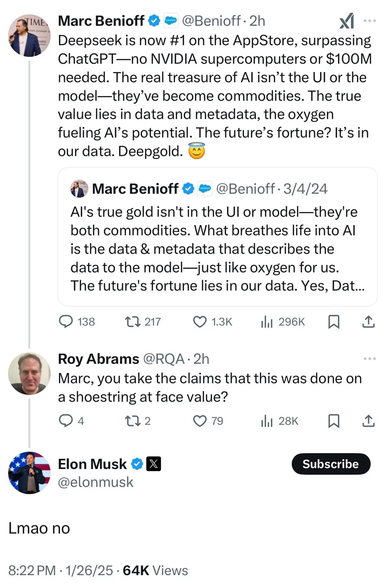
Task: Click Marc Benioff's blue verified badge
Action: (x=153, y=20)
